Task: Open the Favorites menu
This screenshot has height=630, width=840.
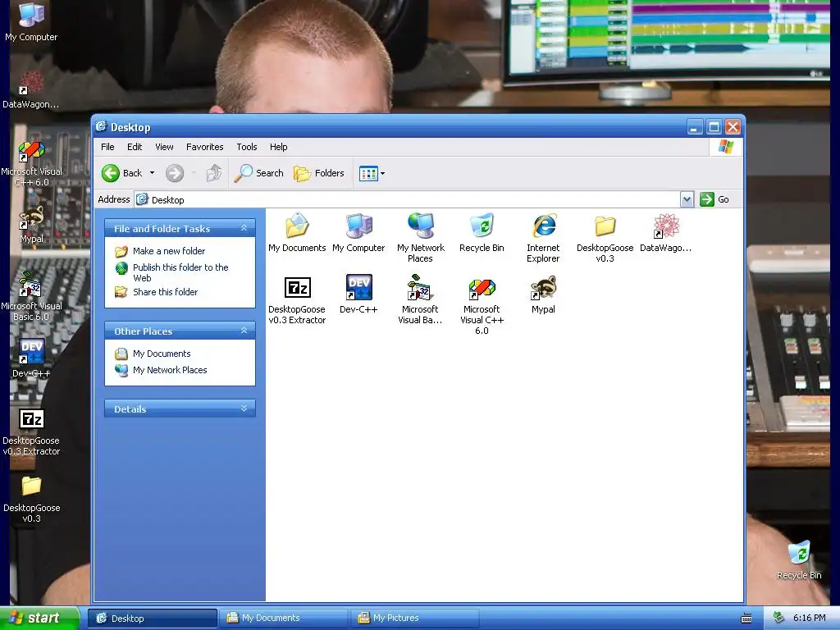Action: tap(204, 147)
